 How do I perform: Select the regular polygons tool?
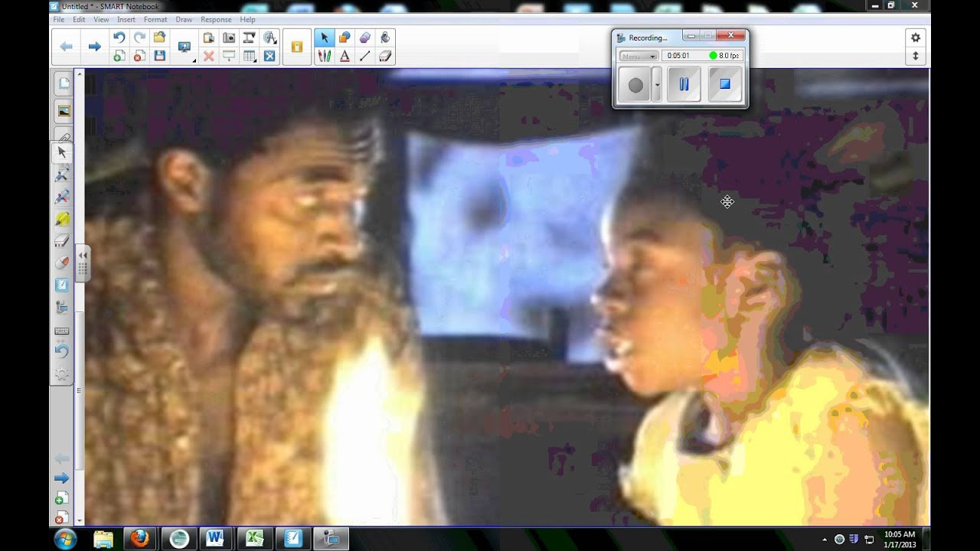(364, 37)
